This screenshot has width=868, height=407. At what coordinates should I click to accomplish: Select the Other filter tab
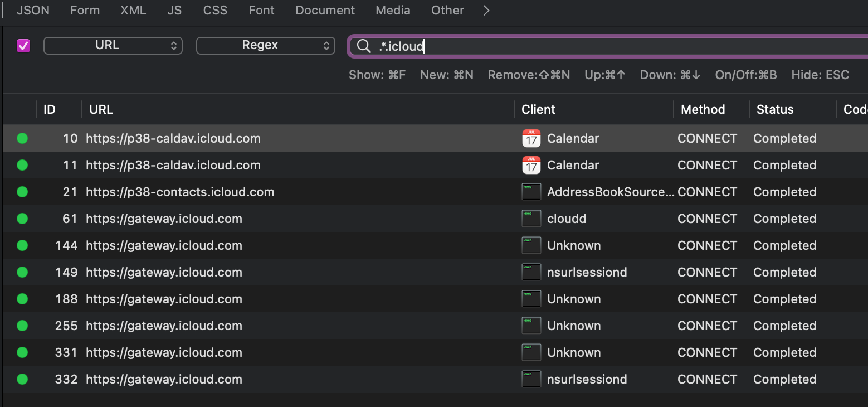447,10
